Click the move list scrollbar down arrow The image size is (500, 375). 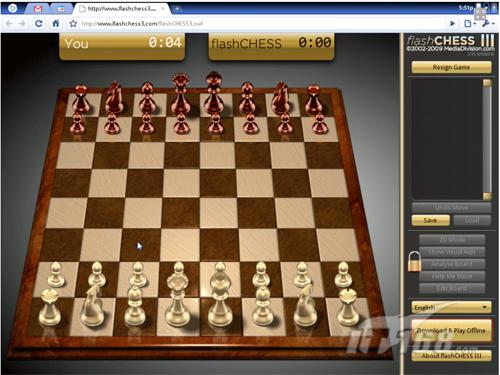(487, 196)
